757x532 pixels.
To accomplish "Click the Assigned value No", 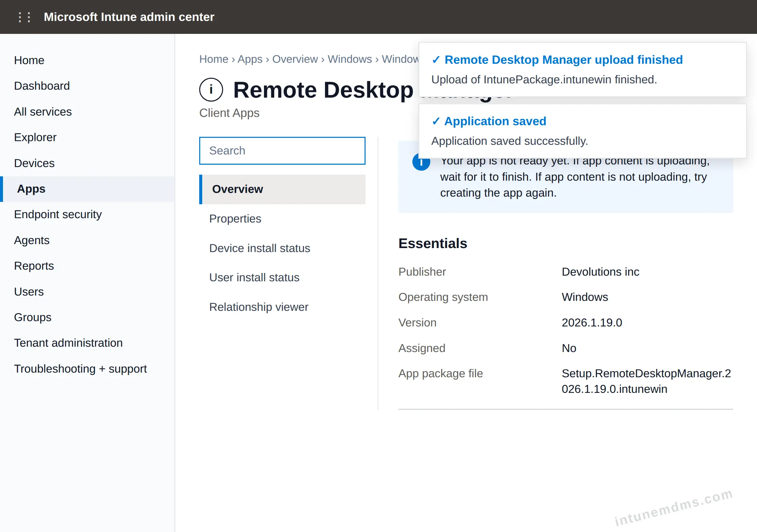I will [x=569, y=348].
